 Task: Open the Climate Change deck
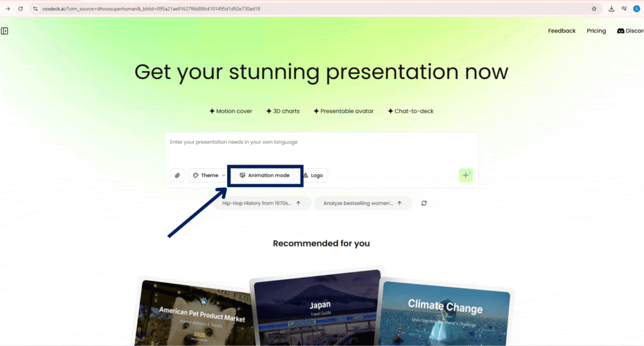(444, 314)
